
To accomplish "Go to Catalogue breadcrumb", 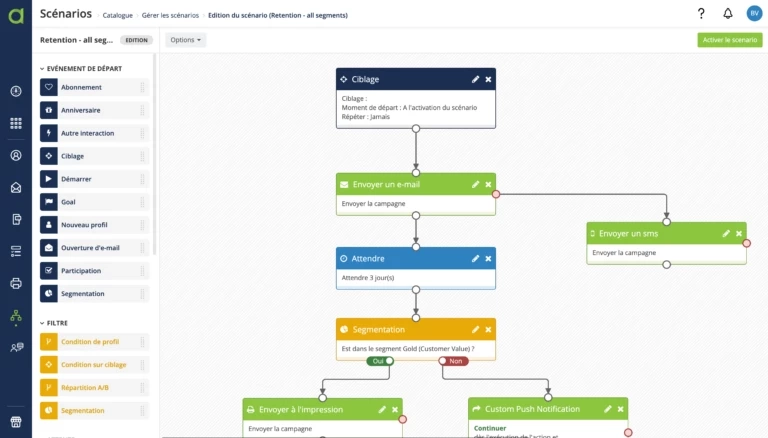I will 117,15.
